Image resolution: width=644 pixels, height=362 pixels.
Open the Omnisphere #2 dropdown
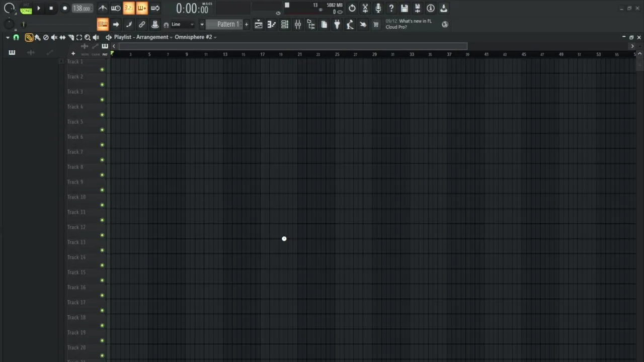point(196,37)
